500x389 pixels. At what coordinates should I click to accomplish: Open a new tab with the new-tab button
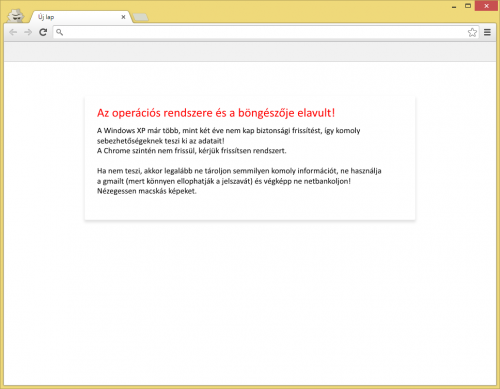point(140,17)
